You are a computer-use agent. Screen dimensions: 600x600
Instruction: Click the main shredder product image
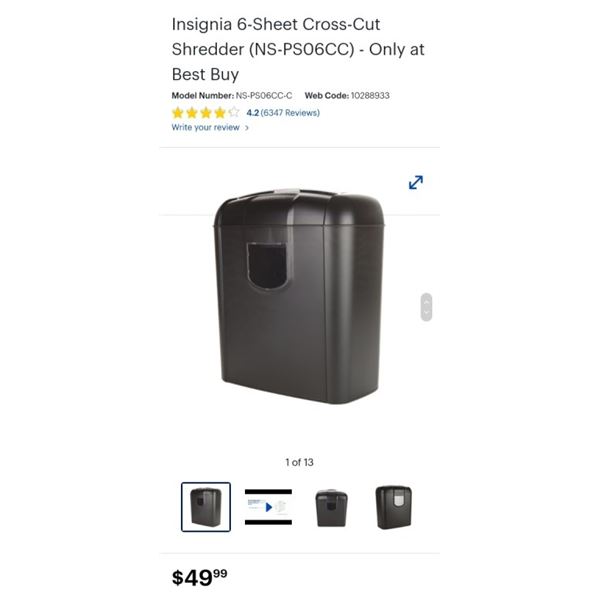click(x=299, y=296)
